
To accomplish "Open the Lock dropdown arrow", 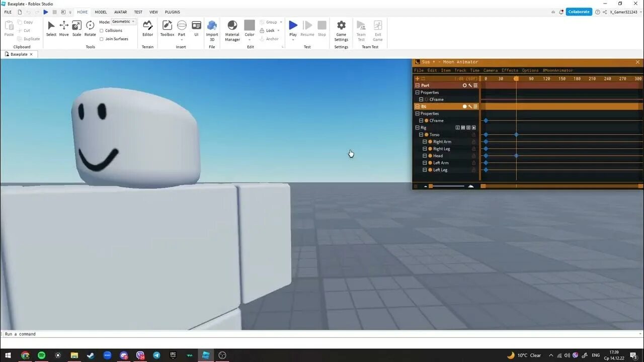I will click(278, 31).
